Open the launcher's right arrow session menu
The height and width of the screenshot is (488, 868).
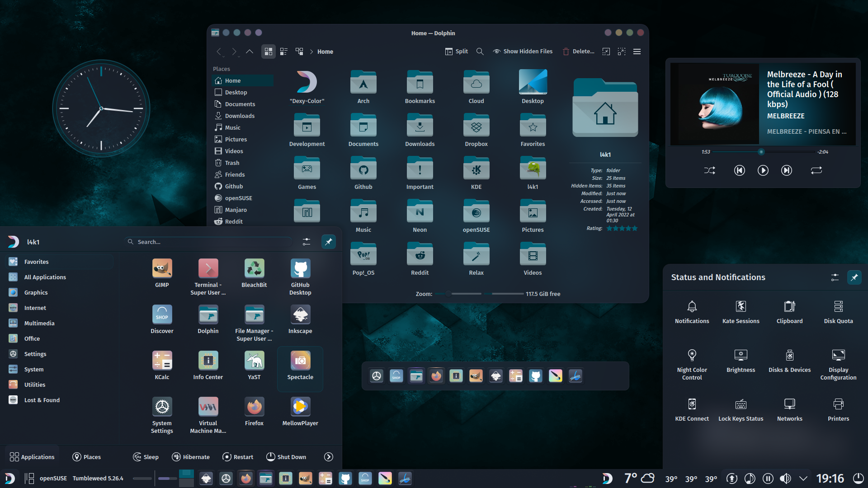click(x=329, y=457)
